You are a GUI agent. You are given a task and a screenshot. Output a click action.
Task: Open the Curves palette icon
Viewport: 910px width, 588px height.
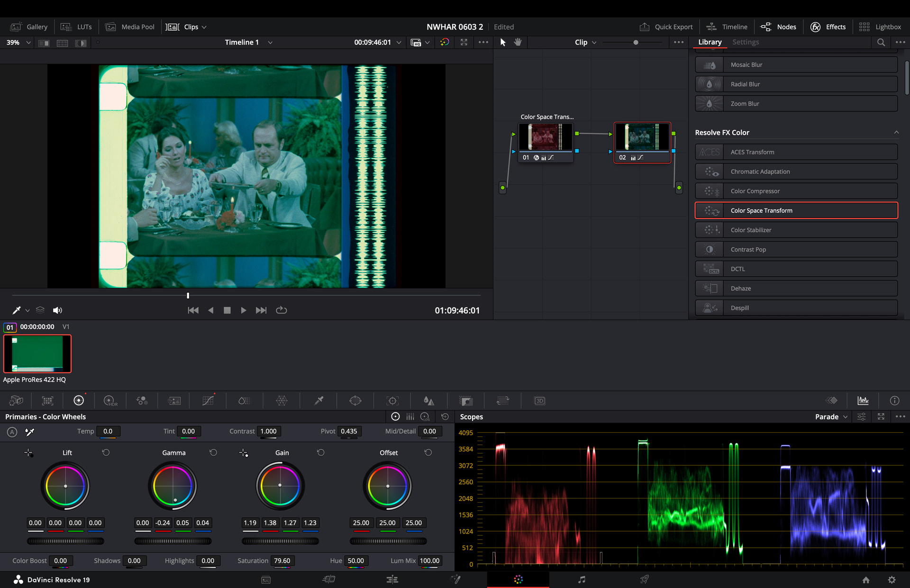click(x=208, y=401)
